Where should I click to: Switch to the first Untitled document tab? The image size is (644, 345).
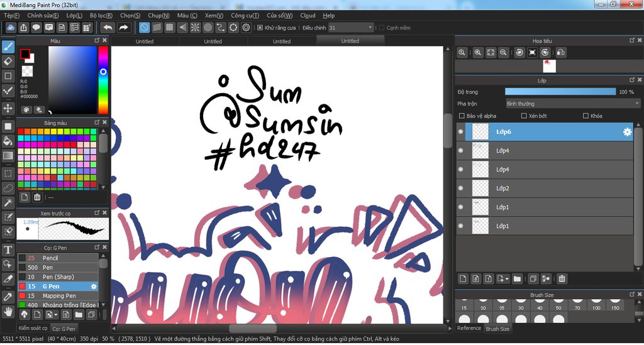tap(145, 41)
